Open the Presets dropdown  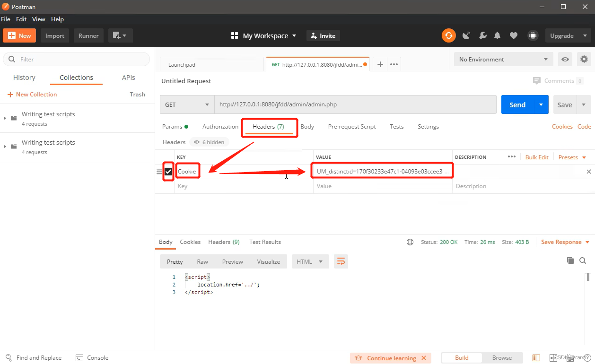[572, 157]
